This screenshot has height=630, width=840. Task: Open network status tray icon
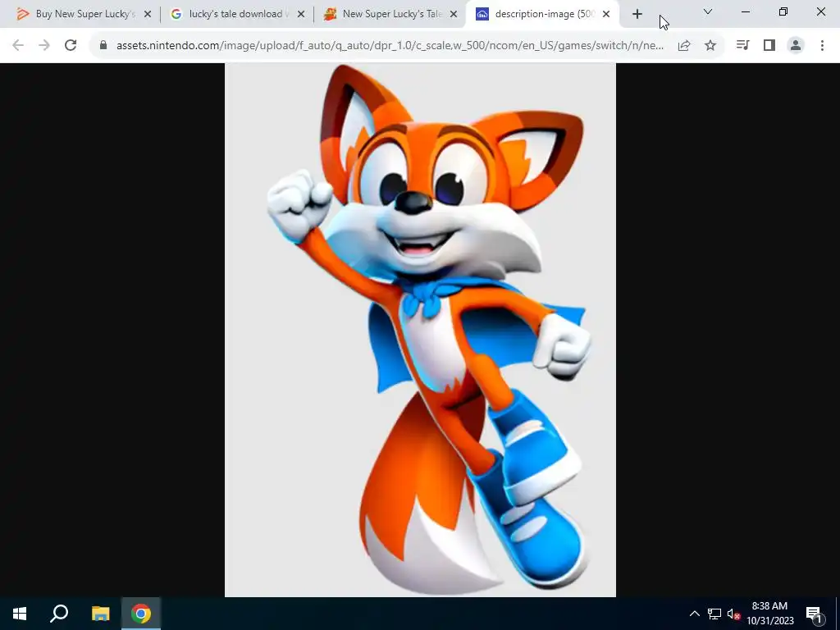[714, 614]
